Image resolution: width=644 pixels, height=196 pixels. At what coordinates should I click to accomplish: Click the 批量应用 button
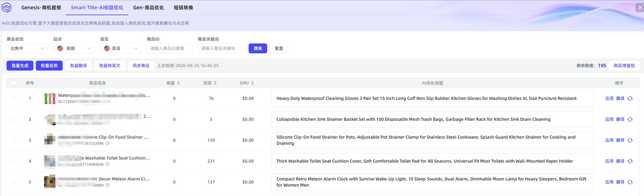pyautogui.click(x=49, y=66)
